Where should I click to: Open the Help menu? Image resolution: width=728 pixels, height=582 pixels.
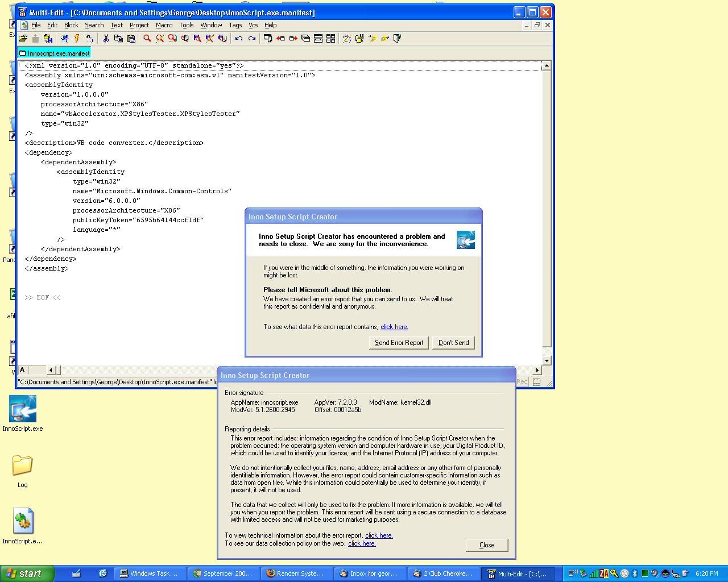coord(271,25)
